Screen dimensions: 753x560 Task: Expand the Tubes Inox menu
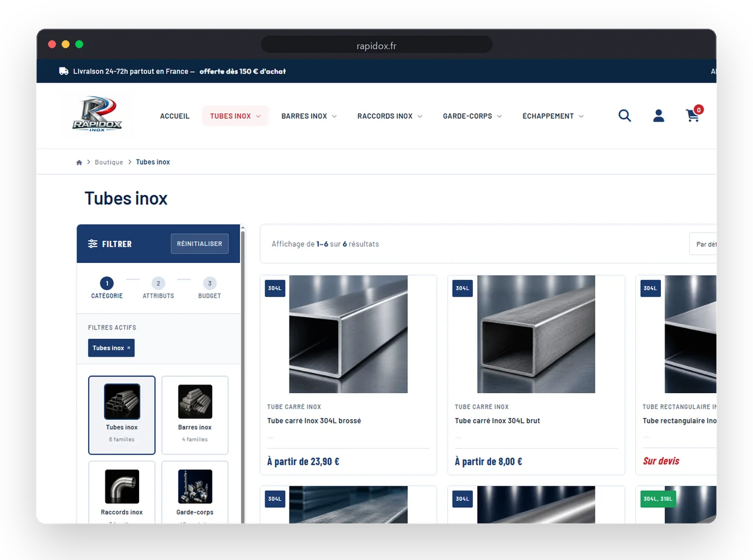click(x=235, y=116)
